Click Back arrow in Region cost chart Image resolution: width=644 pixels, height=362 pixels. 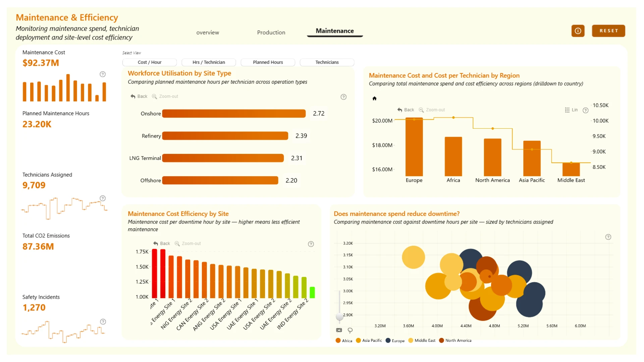[x=406, y=110]
